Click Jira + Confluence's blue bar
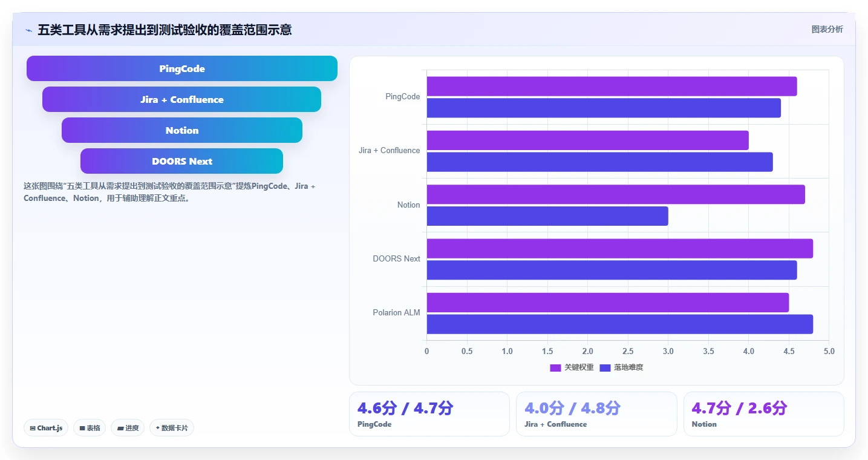 pos(599,162)
